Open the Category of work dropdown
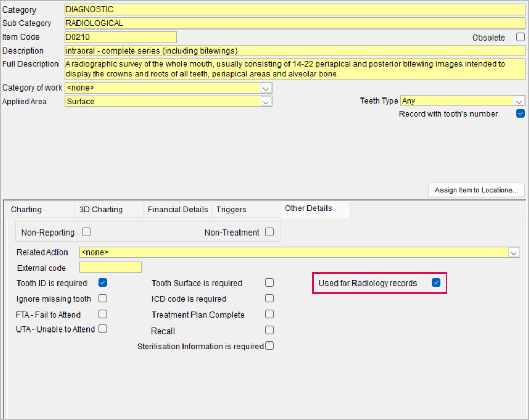529x420 pixels. (x=266, y=89)
